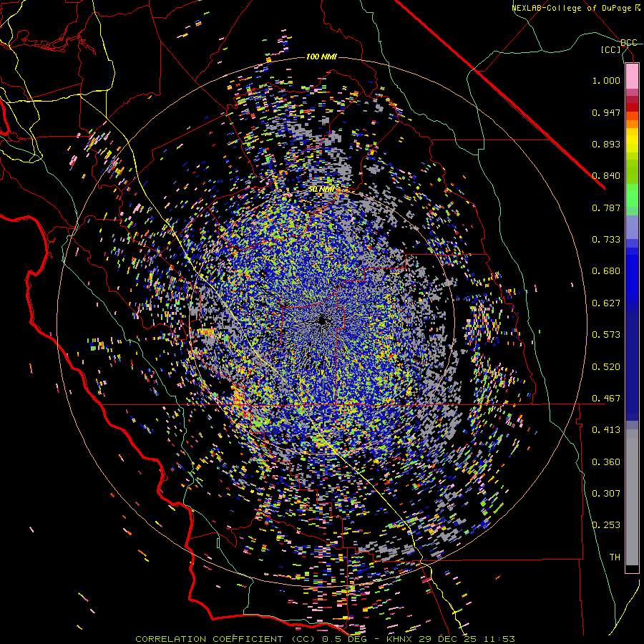Click the 0.733 colorbar value label

[606, 240]
